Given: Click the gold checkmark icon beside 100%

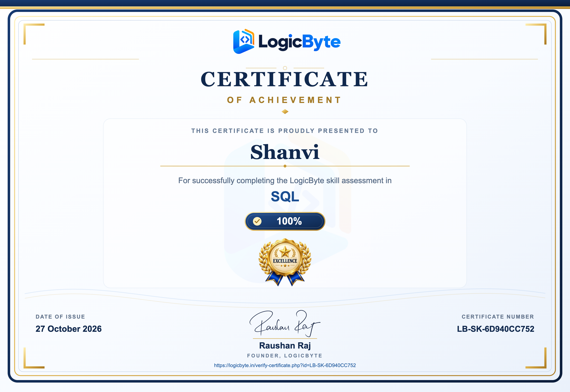Looking at the screenshot, I should (x=257, y=221).
